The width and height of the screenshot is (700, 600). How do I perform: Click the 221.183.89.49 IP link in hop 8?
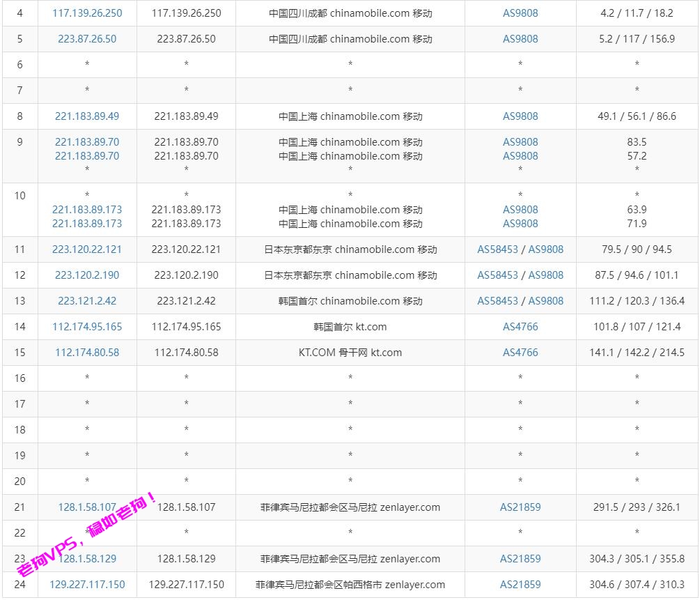click(87, 116)
